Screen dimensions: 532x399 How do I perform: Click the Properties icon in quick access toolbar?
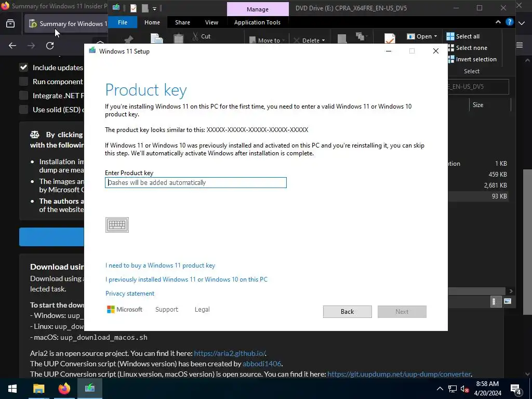point(134,8)
